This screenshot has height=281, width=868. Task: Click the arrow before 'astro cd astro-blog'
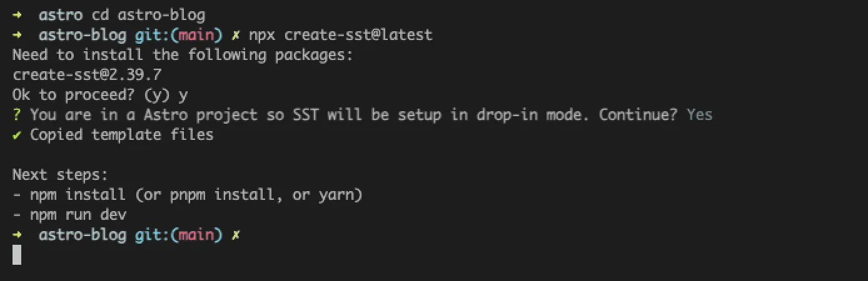(17, 14)
